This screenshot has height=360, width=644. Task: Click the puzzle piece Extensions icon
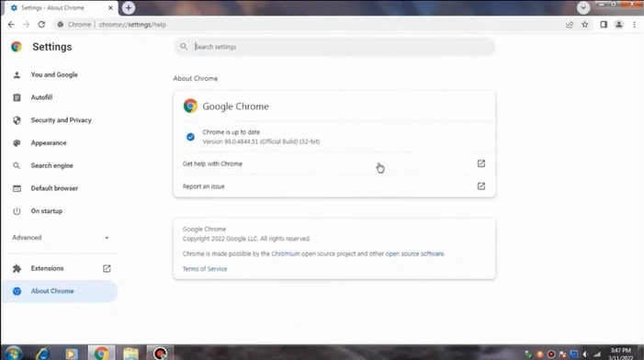17,268
